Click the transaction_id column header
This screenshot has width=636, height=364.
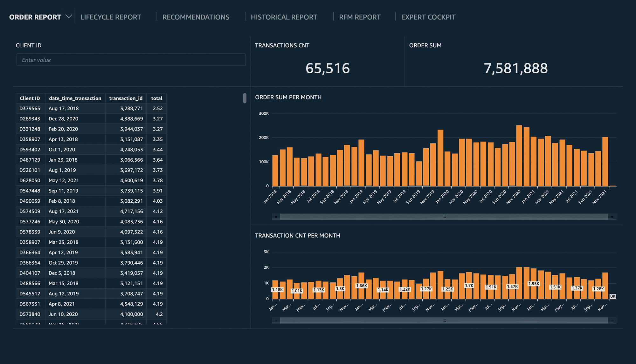126,98
